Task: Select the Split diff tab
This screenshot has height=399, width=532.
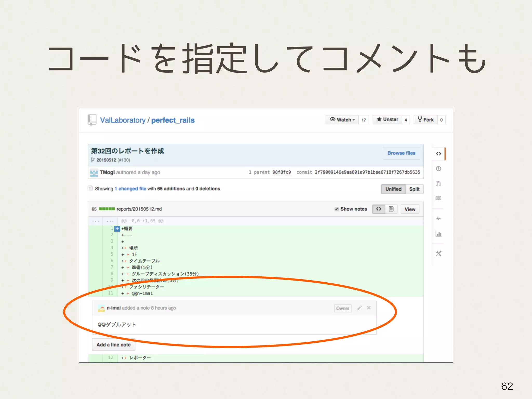Action: coord(414,189)
